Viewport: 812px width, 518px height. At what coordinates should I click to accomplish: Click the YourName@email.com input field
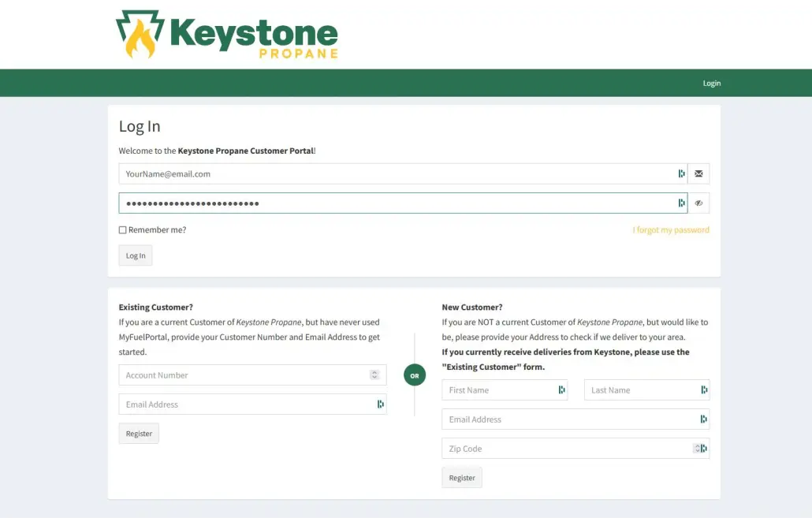tap(315, 173)
